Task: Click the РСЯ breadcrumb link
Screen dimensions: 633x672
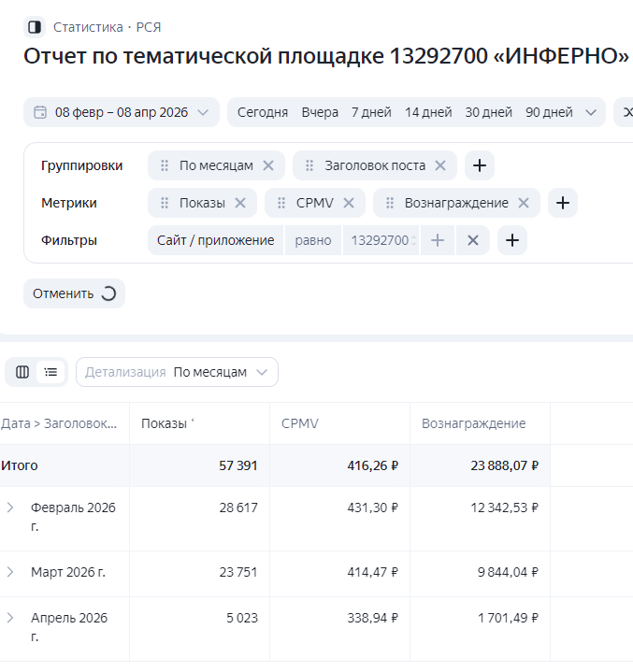Action: point(149,27)
